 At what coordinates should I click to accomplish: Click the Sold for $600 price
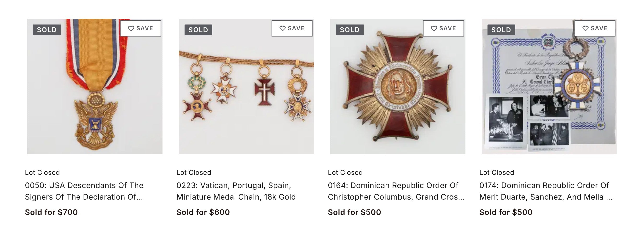(x=203, y=212)
